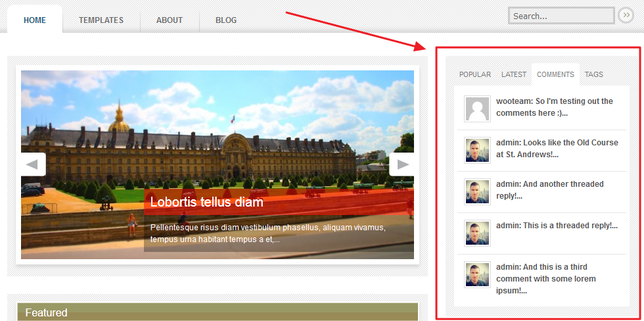Open the 'Lobortis tellus diam' slide title
Image resolution: width=644 pixels, height=321 pixels.
pyautogui.click(x=206, y=202)
